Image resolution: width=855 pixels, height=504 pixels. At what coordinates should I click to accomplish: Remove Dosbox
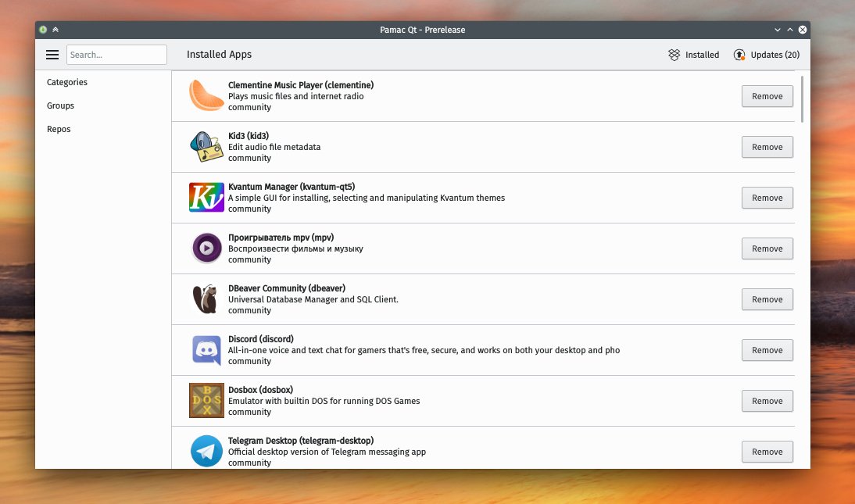(x=767, y=400)
